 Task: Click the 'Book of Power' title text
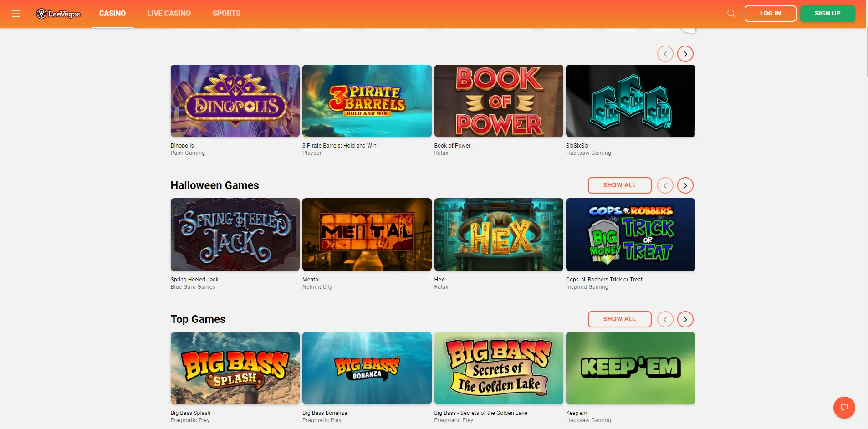452,146
